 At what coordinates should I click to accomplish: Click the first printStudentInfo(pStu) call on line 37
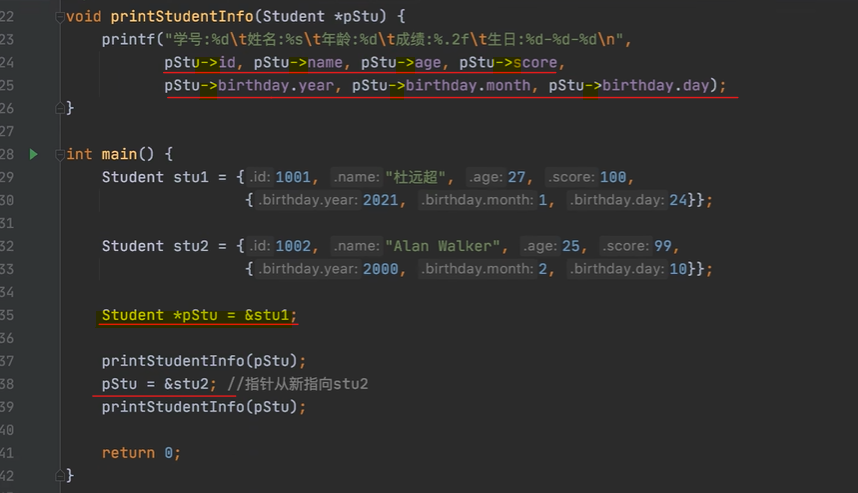(x=204, y=361)
